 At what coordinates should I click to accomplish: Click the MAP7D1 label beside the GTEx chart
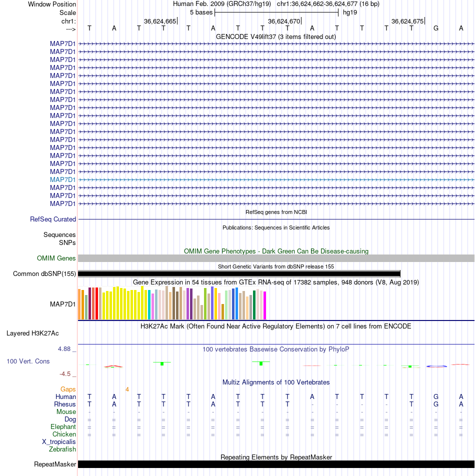[62, 304]
